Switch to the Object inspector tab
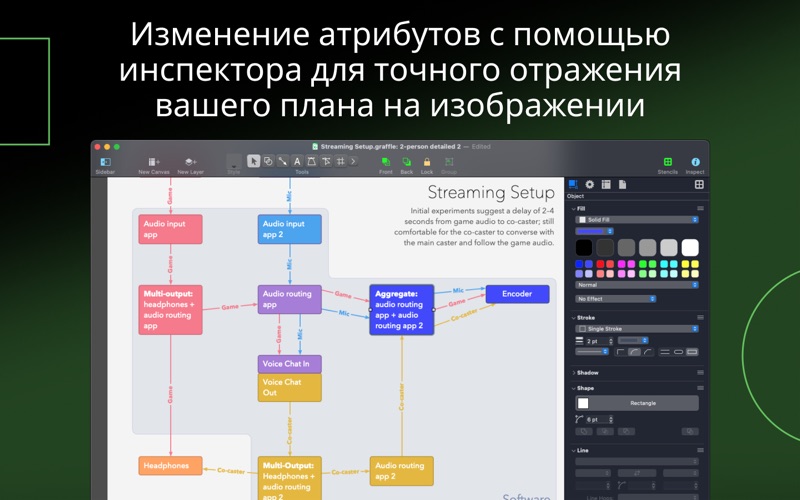The width and height of the screenshot is (800, 500). tap(573, 184)
